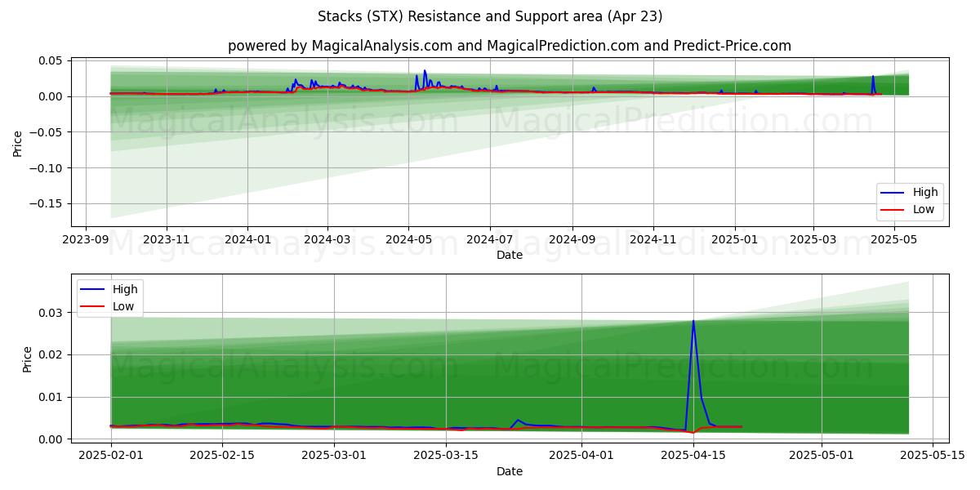This screenshot has height=490, width=980.
Task: Click the '2024-01' x-axis tick label
Action: click(247, 240)
